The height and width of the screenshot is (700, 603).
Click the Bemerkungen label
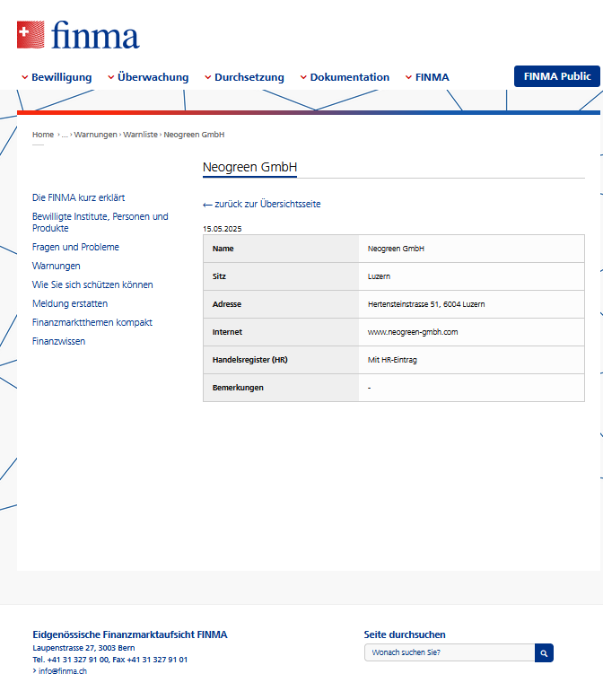238,388
